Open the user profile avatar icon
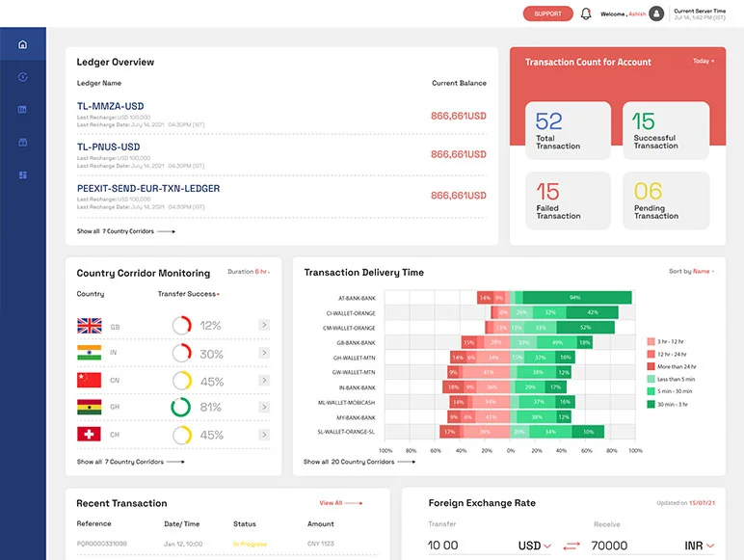The width and height of the screenshot is (744, 560). tap(656, 13)
